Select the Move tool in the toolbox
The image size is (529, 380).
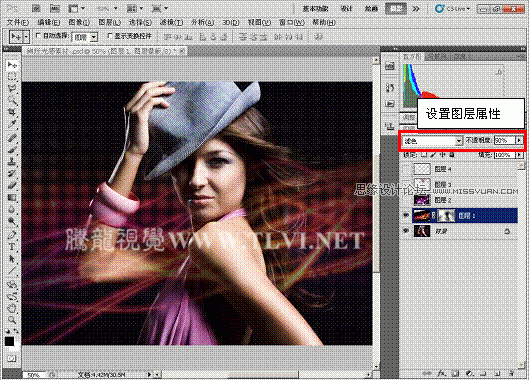(12, 65)
